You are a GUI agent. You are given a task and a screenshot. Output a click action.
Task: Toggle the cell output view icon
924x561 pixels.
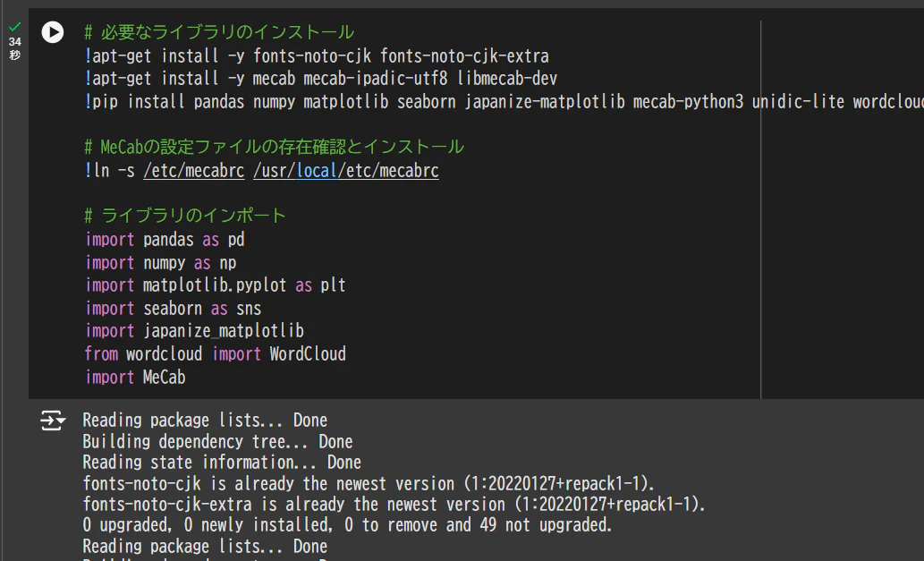click(53, 421)
